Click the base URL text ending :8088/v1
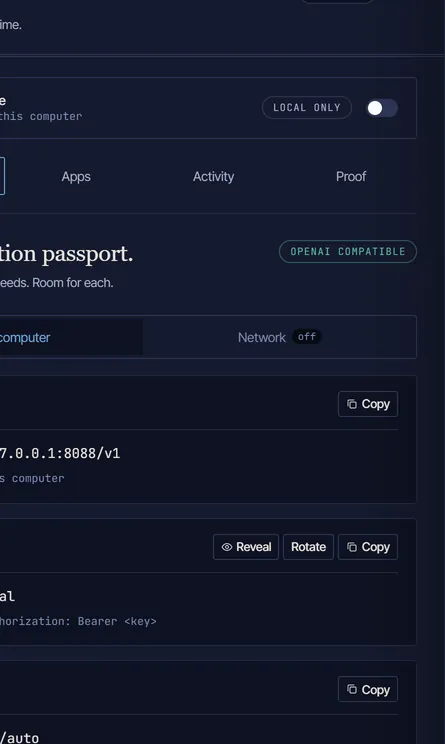445x744 pixels. point(60,453)
